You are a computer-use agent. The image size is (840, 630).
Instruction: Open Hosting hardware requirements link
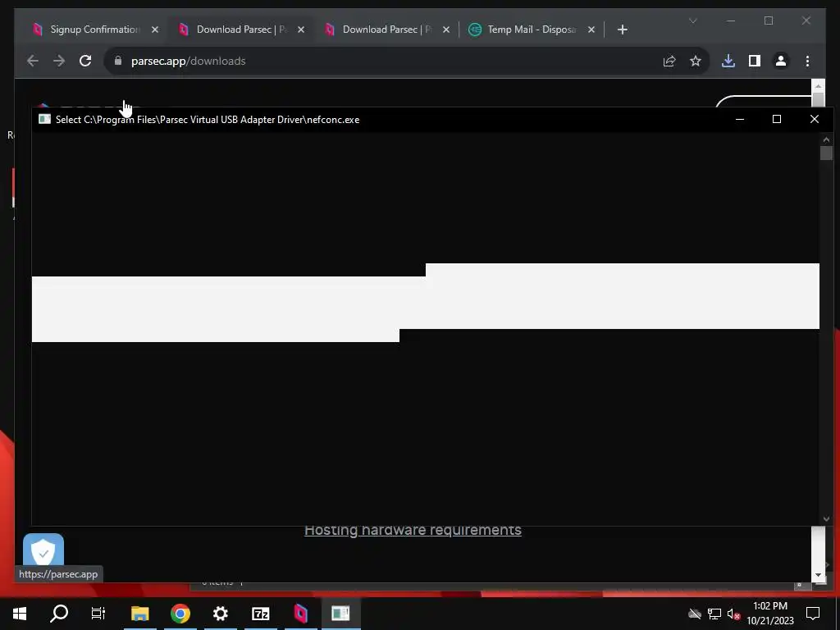(x=413, y=530)
